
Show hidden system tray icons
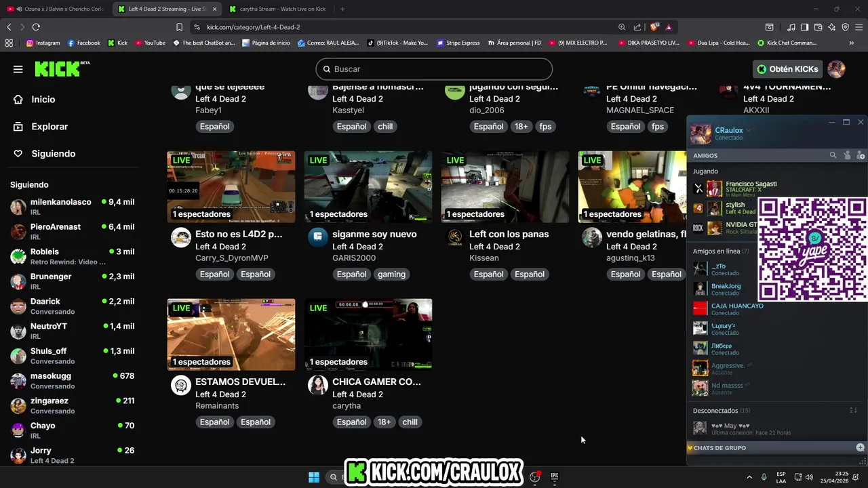749,477
